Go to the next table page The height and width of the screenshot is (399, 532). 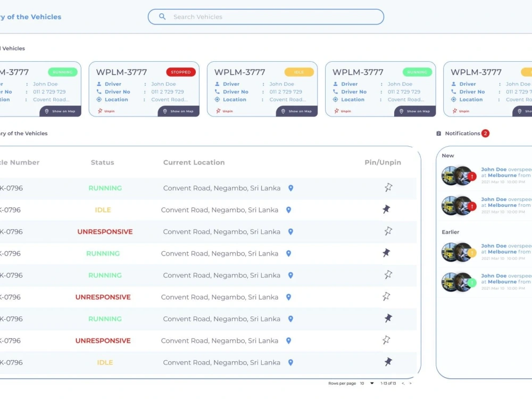click(411, 384)
